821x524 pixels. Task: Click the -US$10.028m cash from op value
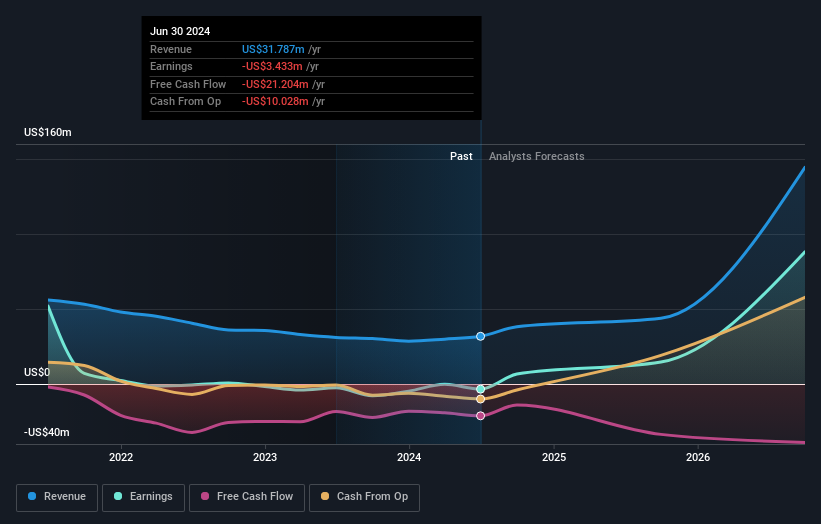point(275,102)
